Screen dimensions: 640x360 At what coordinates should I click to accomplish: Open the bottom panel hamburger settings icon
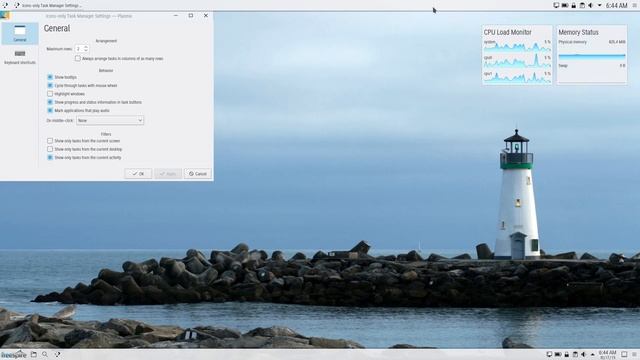point(635,355)
